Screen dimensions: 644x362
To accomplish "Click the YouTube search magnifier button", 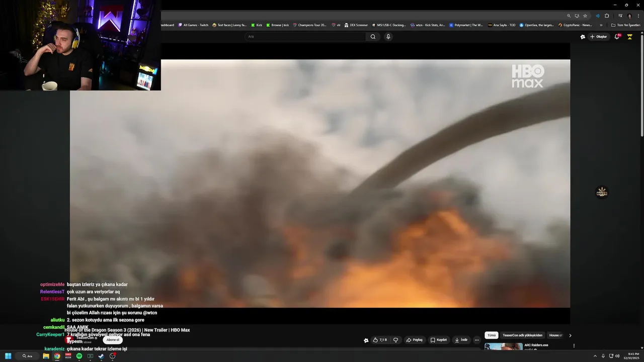I will (373, 37).
